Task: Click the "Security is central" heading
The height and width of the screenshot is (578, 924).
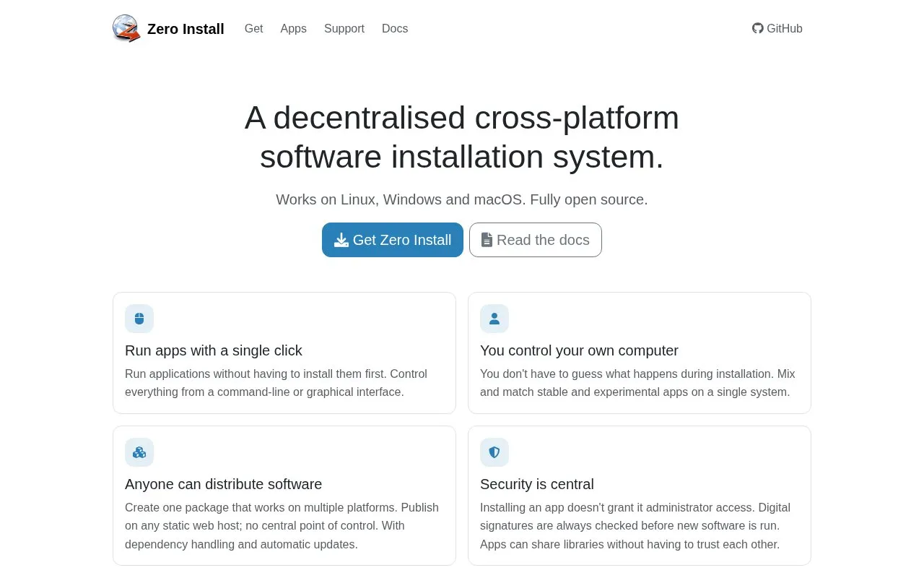Action: click(537, 484)
